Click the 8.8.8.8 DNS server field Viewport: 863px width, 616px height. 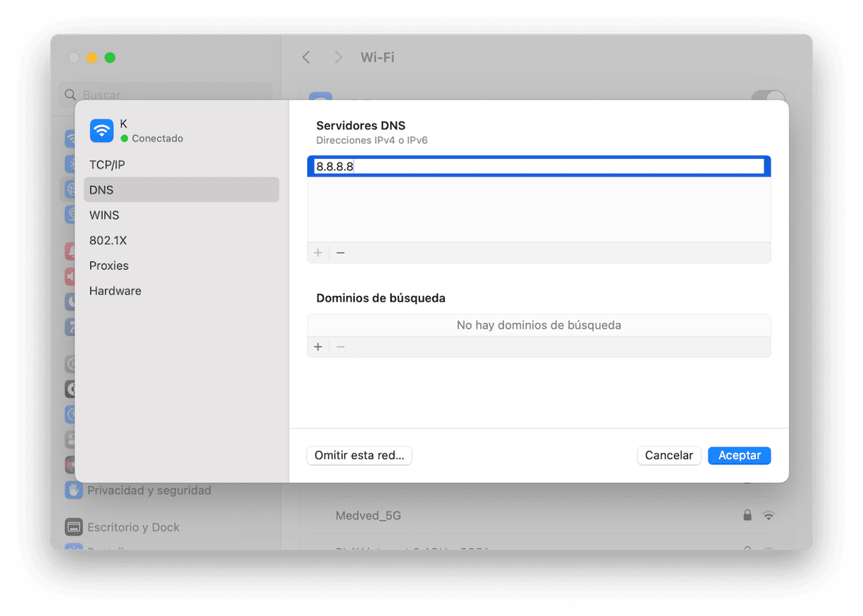click(x=539, y=167)
